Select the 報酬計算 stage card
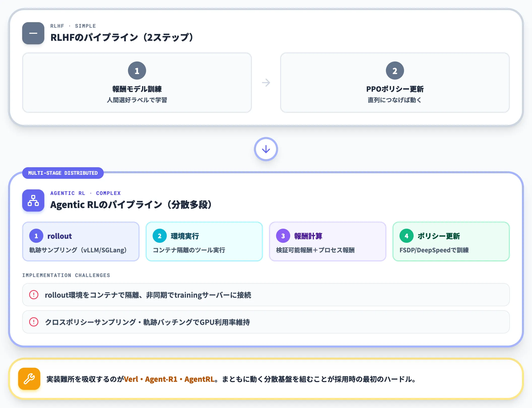 [328, 241]
